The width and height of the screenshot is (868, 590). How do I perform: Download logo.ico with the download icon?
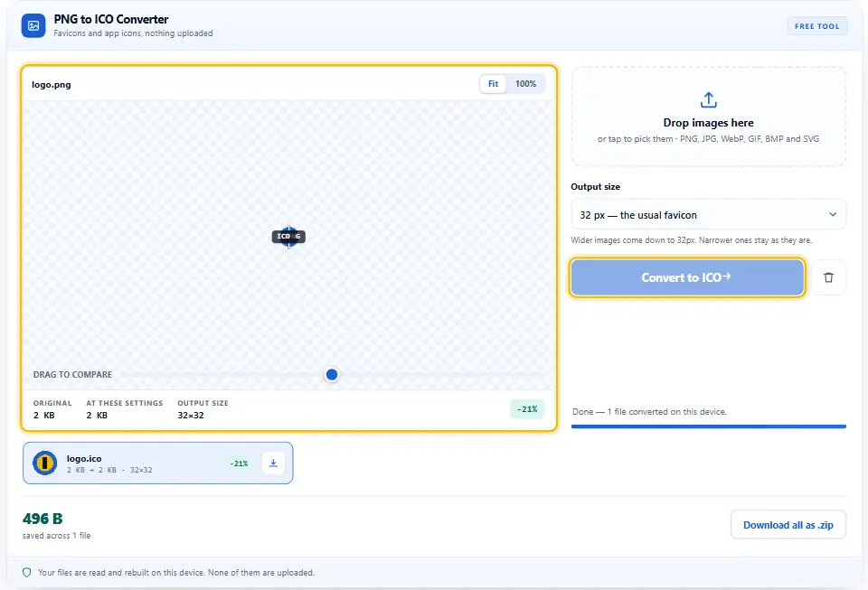tap(273, 463)
